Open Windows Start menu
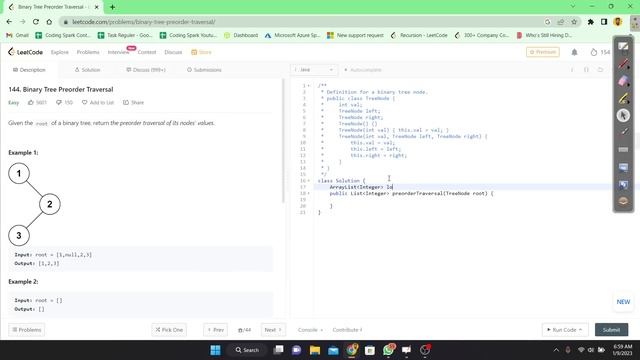Screen dimensions: 640x360 [215, 350]
